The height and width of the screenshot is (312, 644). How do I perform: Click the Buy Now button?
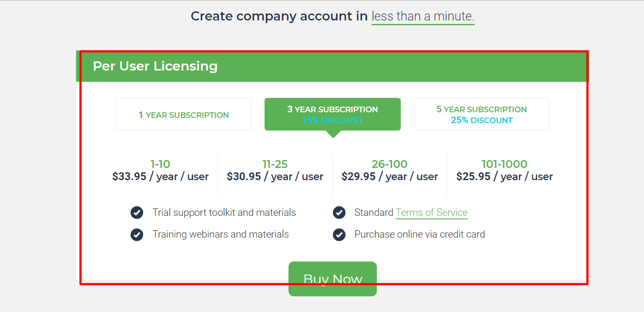332,279
